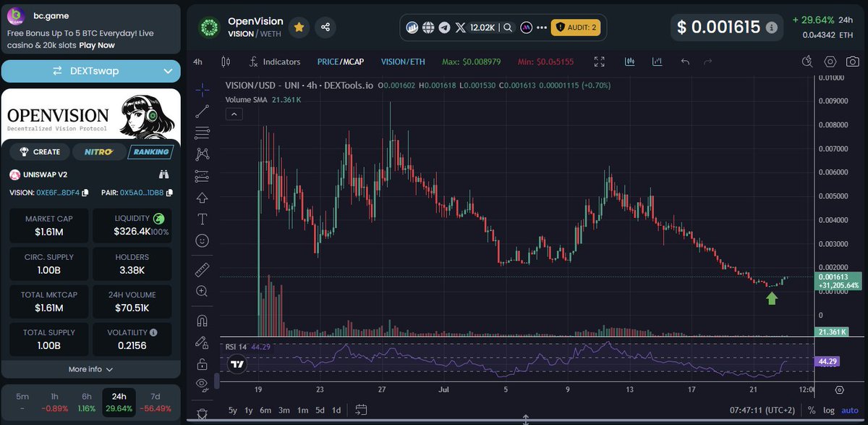Open the chart-style token link icon
Image resolution: width=868 pixels, height=425 pixels.
tap(413, 28)
